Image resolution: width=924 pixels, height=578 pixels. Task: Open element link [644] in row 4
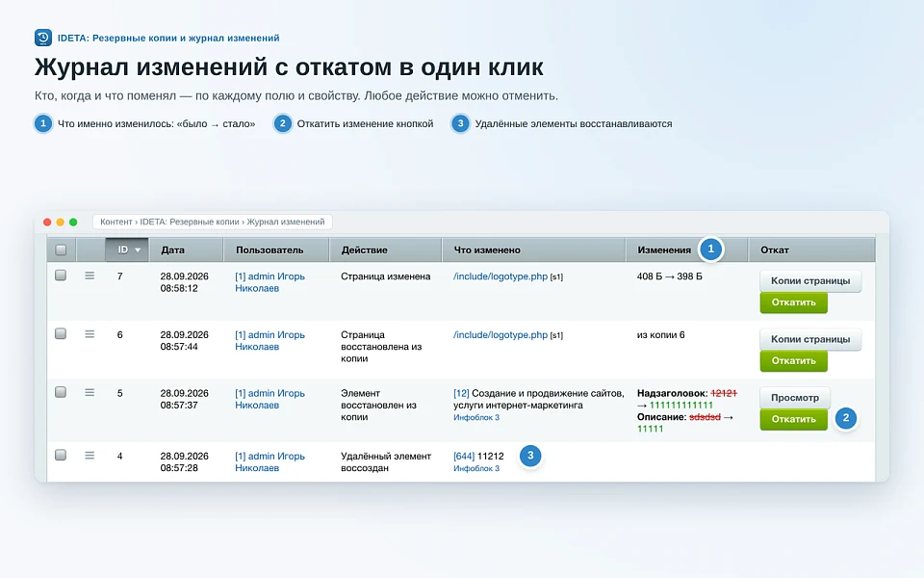[x=464, y=456]
